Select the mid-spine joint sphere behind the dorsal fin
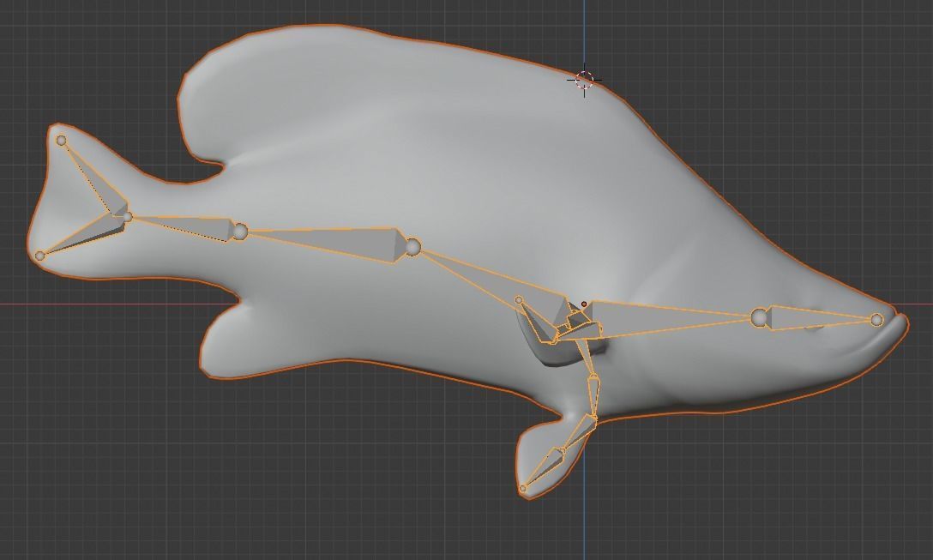This screenshot has height=560, width=933. (x=413, y=246)
